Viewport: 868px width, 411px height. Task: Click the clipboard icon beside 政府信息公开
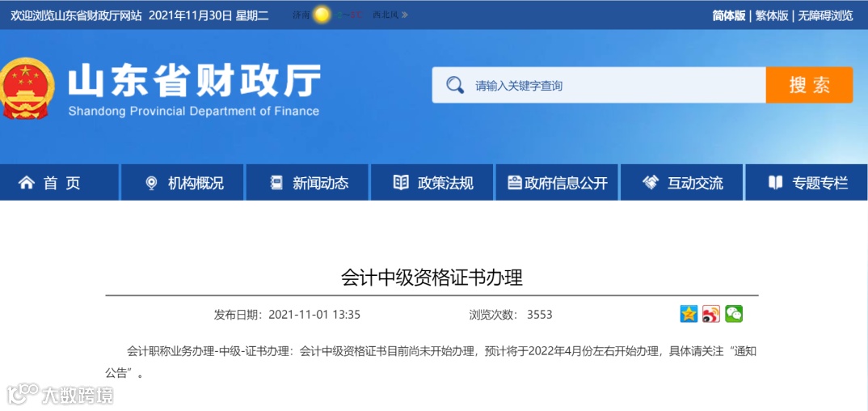(515, 183)
